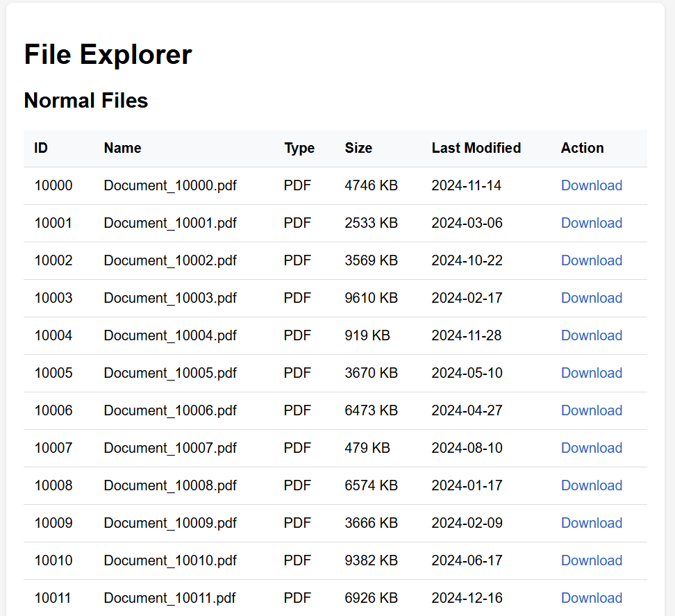This screenshot has height=616, width=675.
Task: Click ID cell 10009
Action: pos(53,522)
